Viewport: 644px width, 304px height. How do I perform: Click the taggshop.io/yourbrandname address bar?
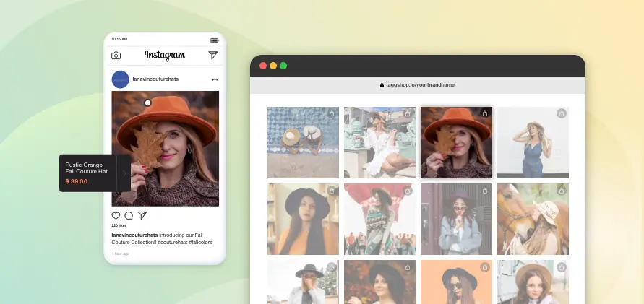(417, 84)
